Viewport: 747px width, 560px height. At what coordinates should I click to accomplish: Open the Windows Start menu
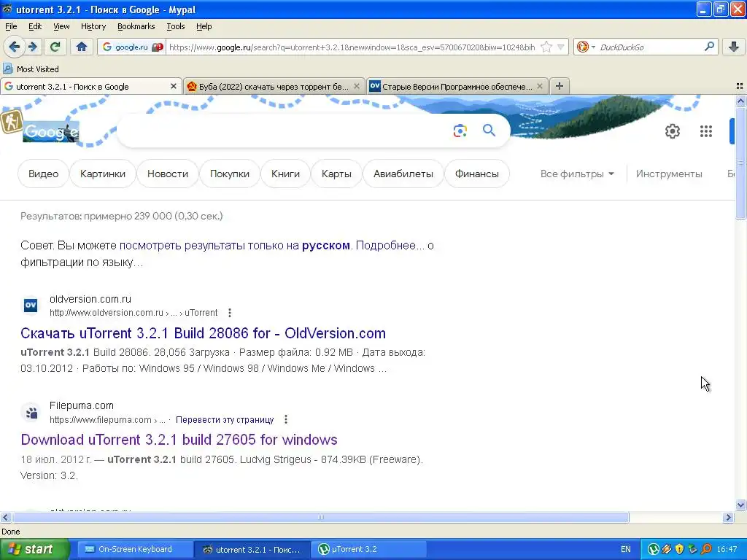pos(34,549)
